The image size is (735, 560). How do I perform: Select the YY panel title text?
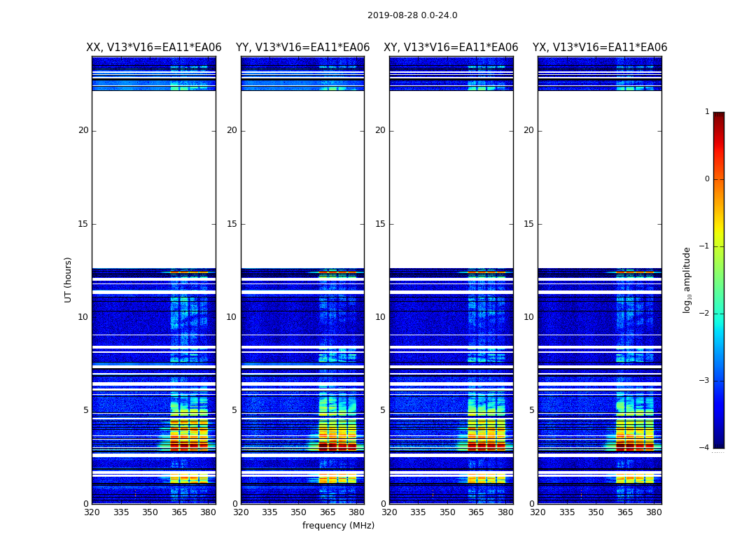(302, 48)
